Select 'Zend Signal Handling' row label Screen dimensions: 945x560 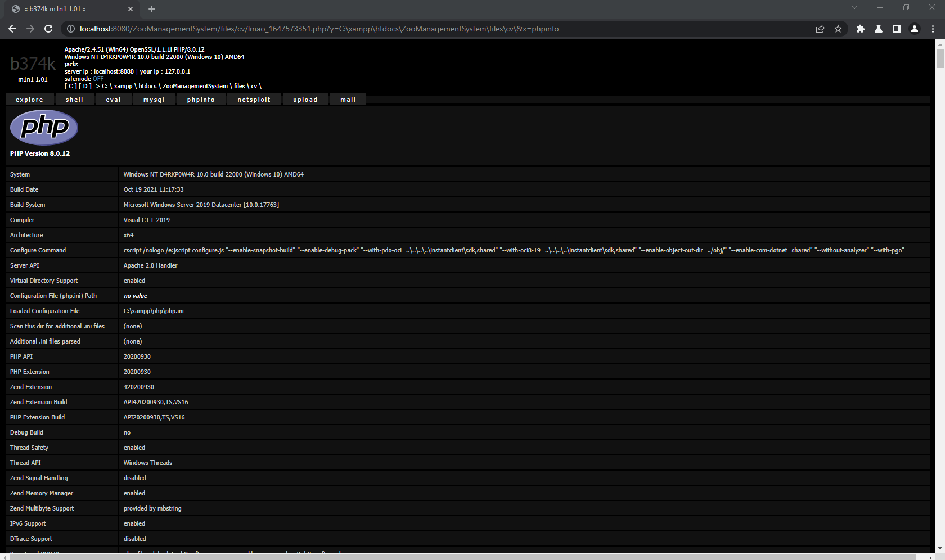[x=39, y=478]
